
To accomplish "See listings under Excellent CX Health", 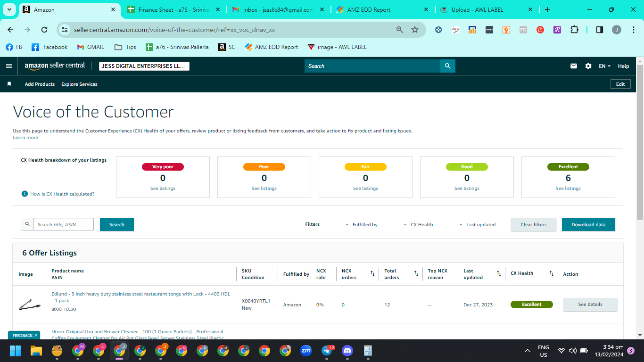I will [x=568, y=189].
